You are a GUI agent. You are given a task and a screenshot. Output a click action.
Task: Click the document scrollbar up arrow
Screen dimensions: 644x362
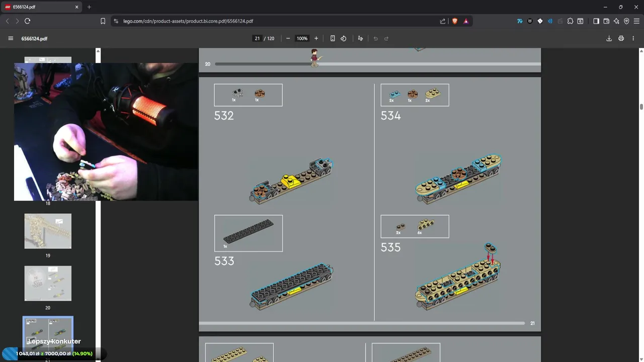(x=641, y=51)
